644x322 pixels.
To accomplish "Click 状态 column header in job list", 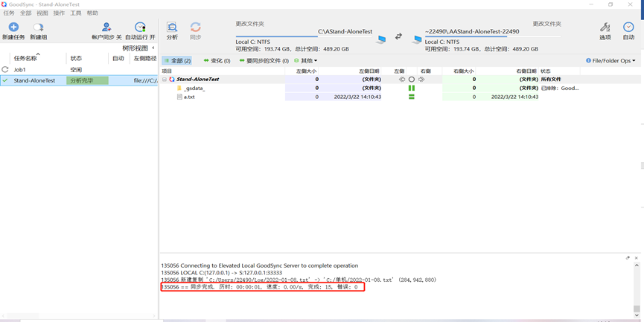I will [76, 59].
